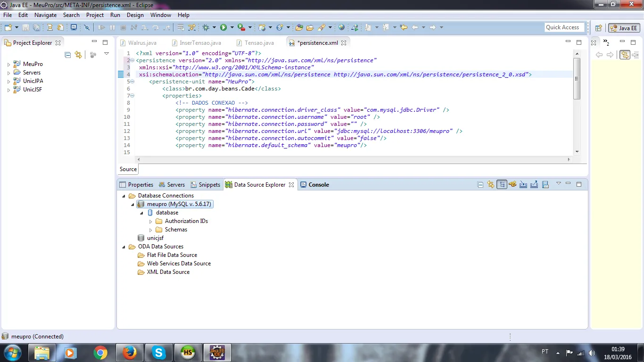644x362 pixels.
Task: Toggle Skip All Breakpoints in toolbar
Action: click(87, 28)
